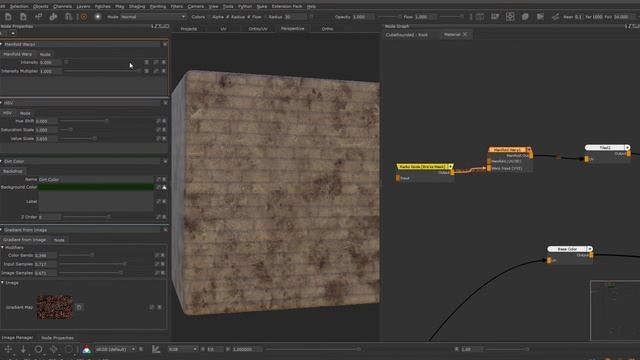Expand the Base Color node arrow in graph
The height and width of the screenshot is (360, 640).
click(590, 249)
